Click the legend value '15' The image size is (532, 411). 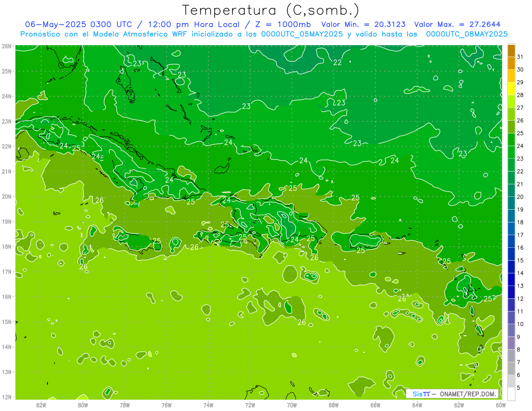click(x=520, y=261)
